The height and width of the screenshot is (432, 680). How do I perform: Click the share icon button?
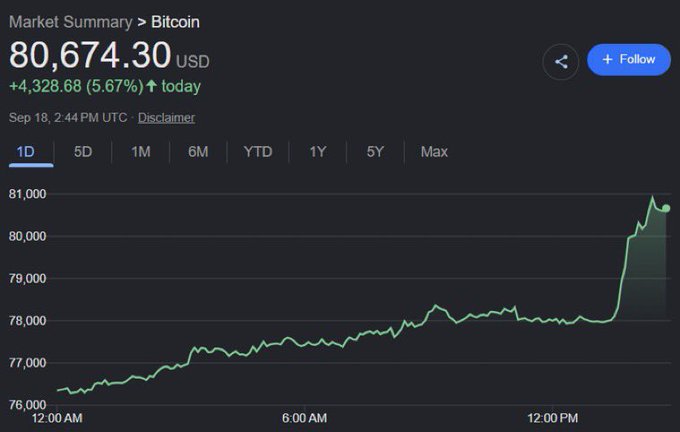coord(561,62)
